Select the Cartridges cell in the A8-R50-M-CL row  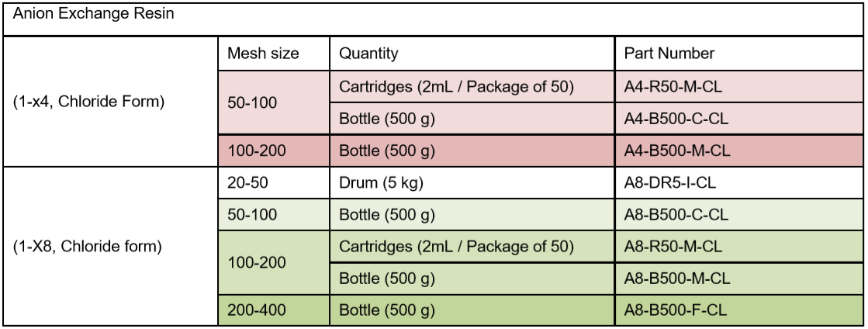click(x=456, y=247)
